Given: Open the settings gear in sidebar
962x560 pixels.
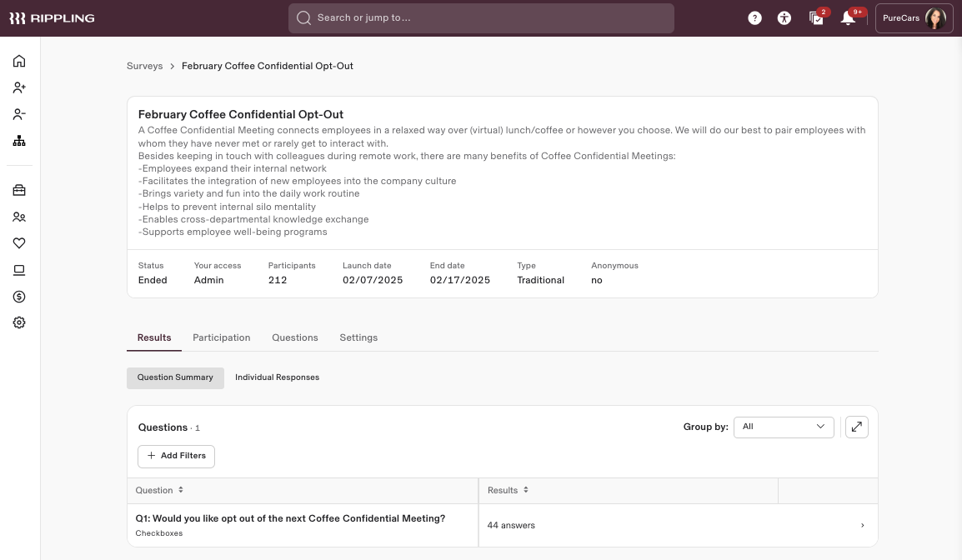Looking at the screenshot, I should click(19, 322).
